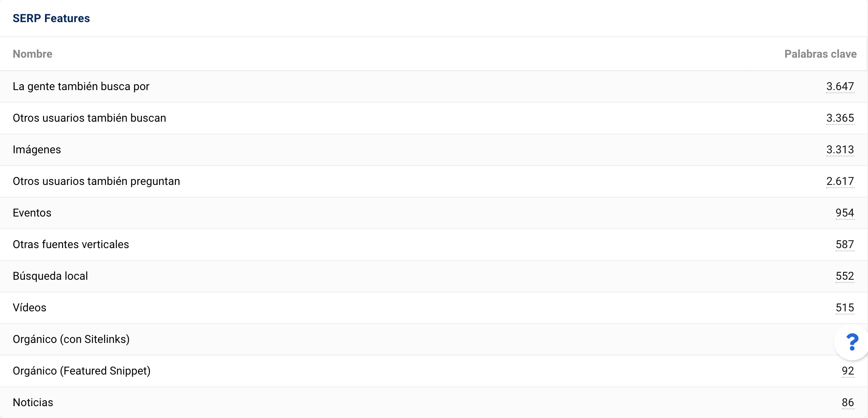868x418 pixels.
Task: Open the 3.365 keywords value
Action: pyautogui.click(x=840, y=118)
